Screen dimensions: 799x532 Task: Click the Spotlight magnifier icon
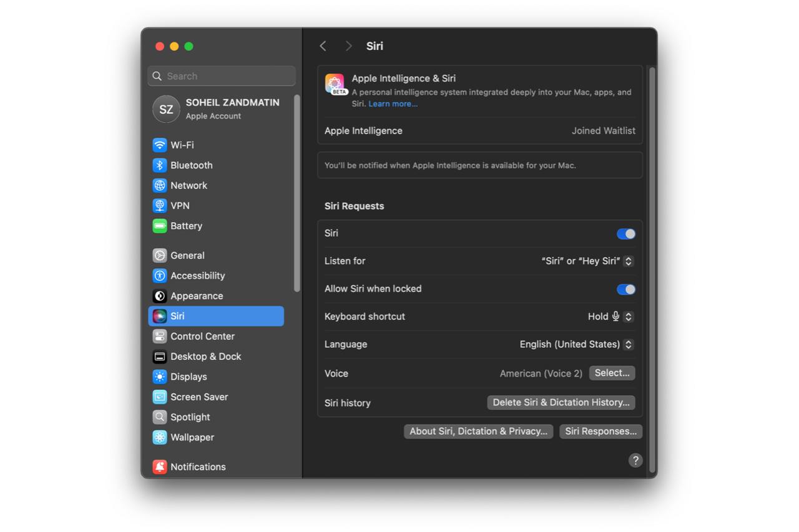pyautogui.click(x=160, y=417)
